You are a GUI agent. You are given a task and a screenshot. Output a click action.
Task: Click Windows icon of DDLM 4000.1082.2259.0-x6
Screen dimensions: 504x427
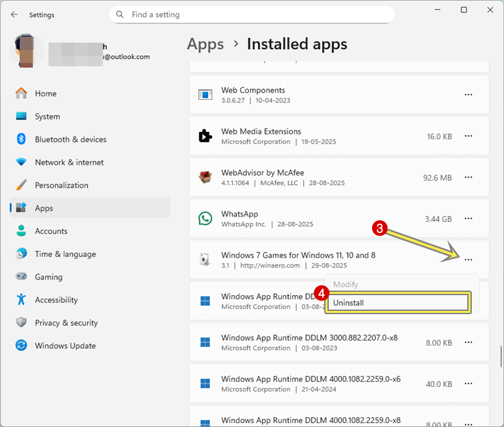click(x=205, y=384)
